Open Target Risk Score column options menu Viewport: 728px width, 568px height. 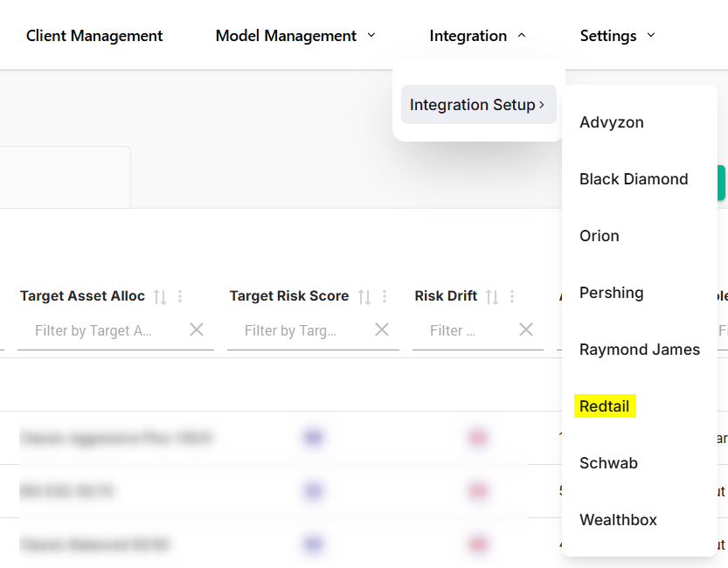coord(385,296)
